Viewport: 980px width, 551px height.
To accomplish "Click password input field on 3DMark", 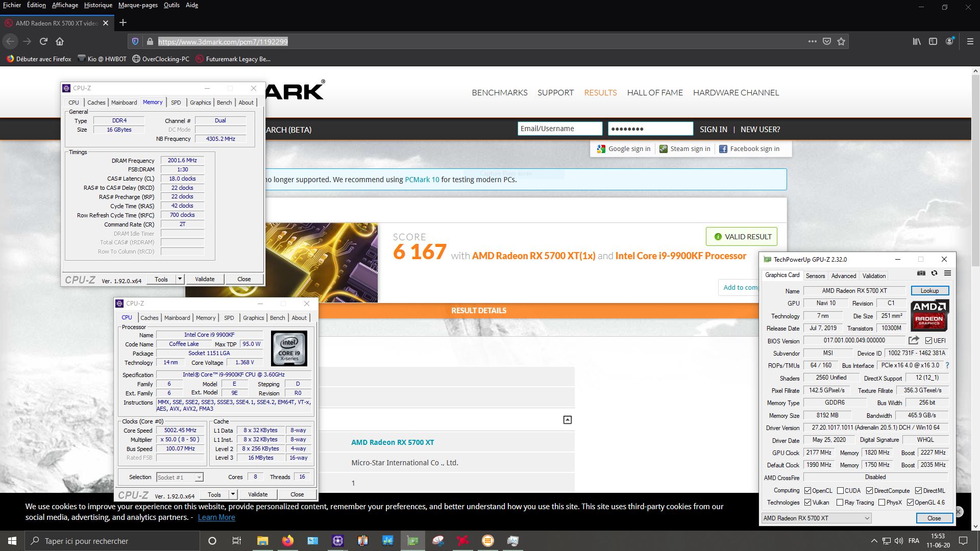I will coord(650,129).
